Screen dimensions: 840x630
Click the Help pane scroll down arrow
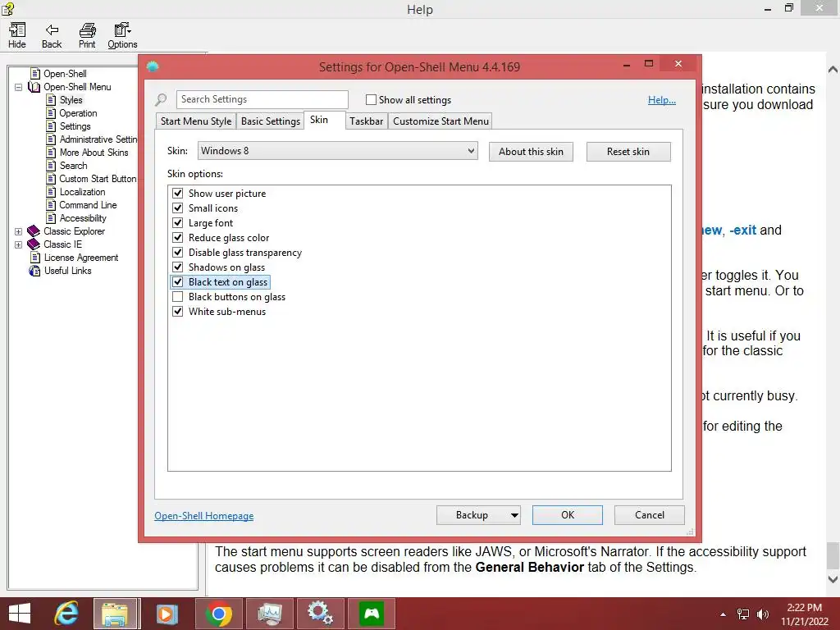pyautogui.click(x=833, y=578)
